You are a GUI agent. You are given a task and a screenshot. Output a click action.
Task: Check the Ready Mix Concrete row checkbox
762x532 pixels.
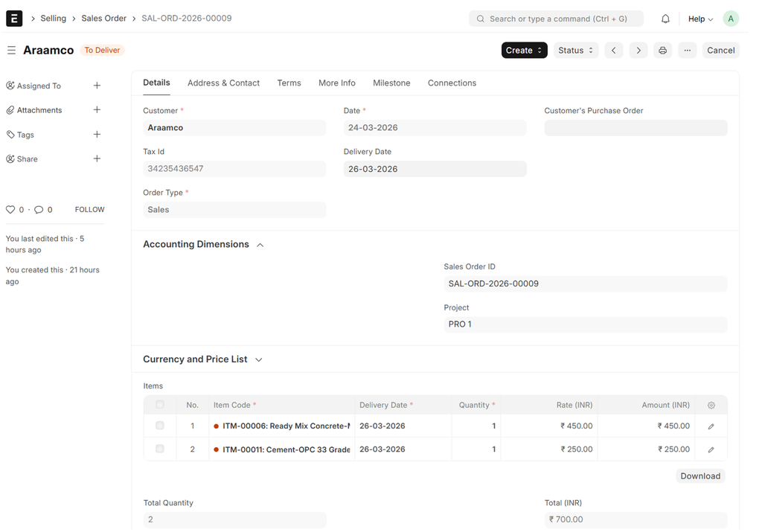(x=160, y=426)
